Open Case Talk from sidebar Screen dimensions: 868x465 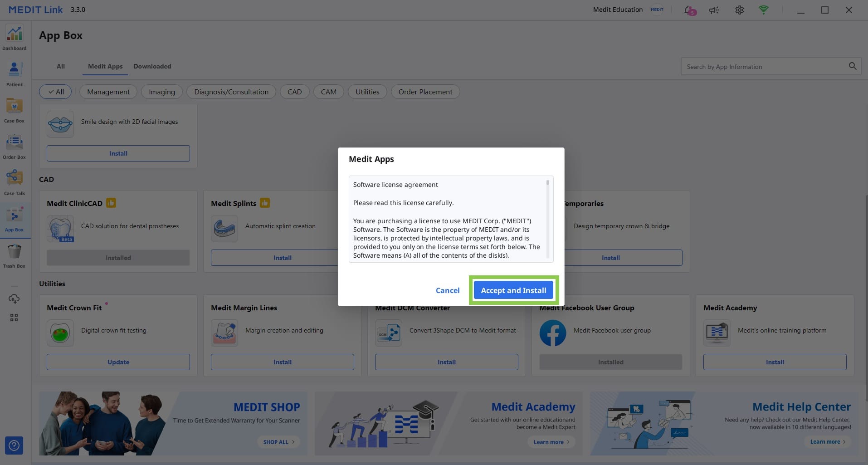click(15, 183)
